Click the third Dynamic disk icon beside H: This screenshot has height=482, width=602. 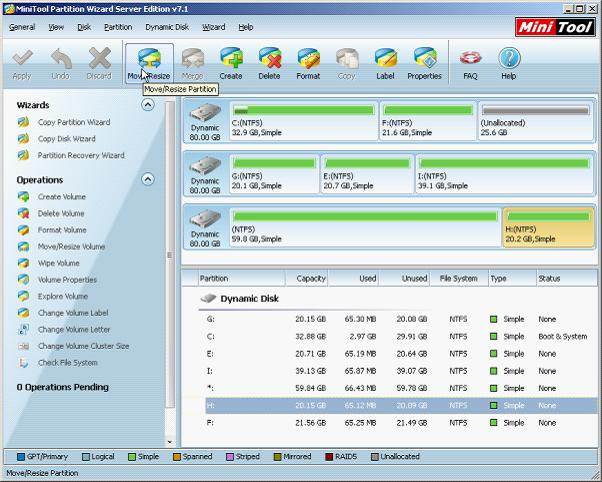click(x=205, y=219)
